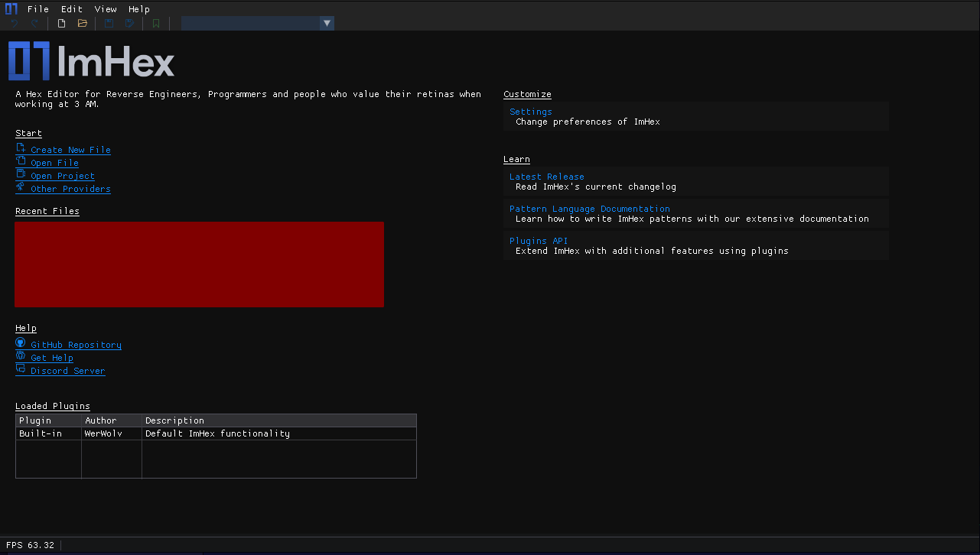Viewport: 980px width, 555px height.
Task: Click "Read ImHex's current changelog" text
Action: coord(596,187)
